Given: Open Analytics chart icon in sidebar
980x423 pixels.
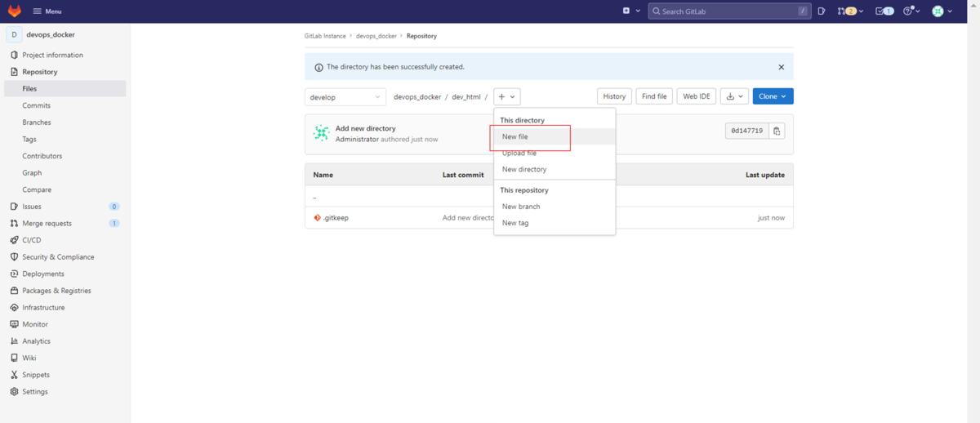Looking at the screenshot, I should point(14,341).
